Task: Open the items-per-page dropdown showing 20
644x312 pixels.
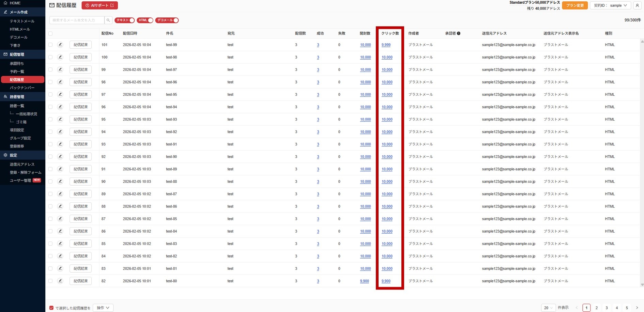Action: pyautogui.click(x=548, y=308)
